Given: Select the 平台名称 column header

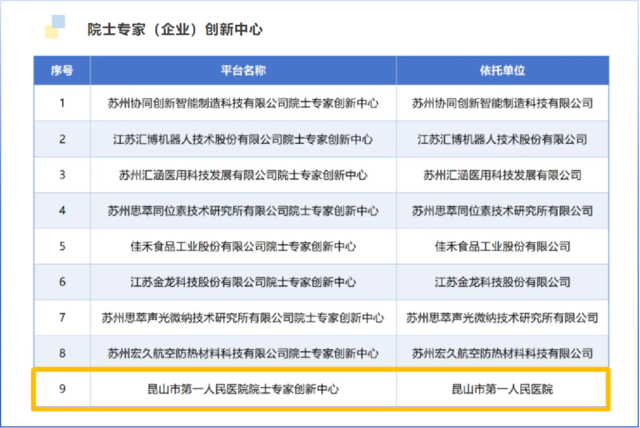Looking at the screenshot, I should click(x=243, y=71).
